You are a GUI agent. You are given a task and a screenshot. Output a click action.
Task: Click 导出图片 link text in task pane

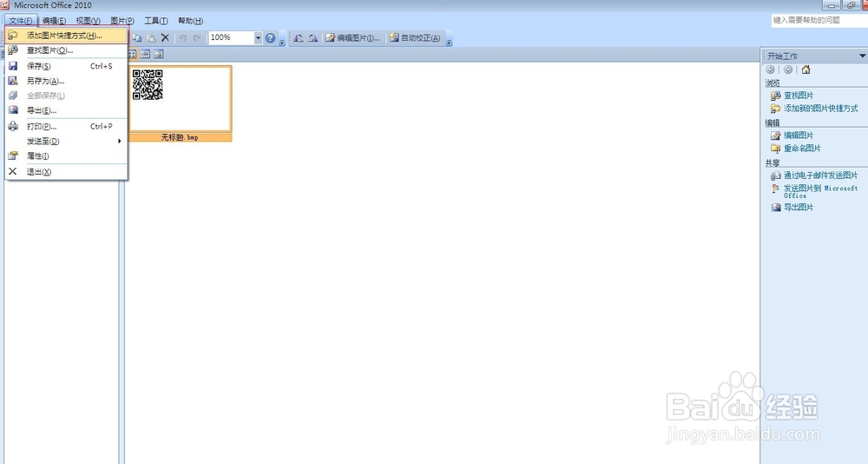coord(799,208)
